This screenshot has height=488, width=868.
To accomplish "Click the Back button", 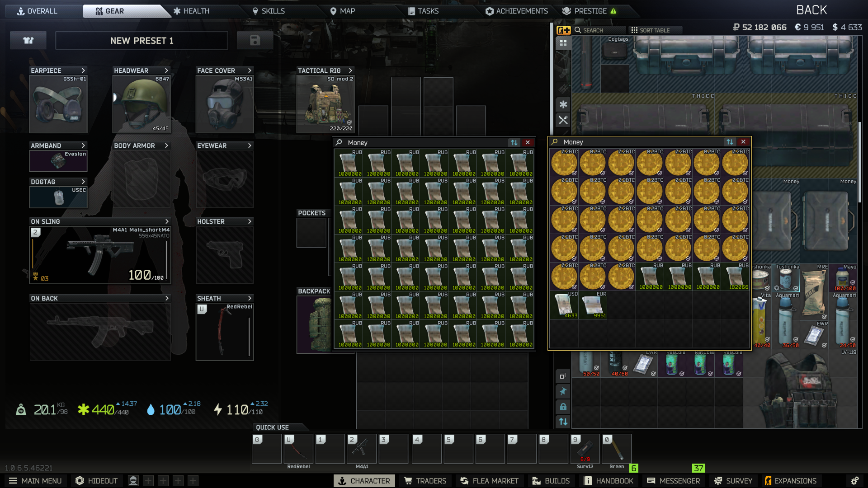I will pos(811,10).
